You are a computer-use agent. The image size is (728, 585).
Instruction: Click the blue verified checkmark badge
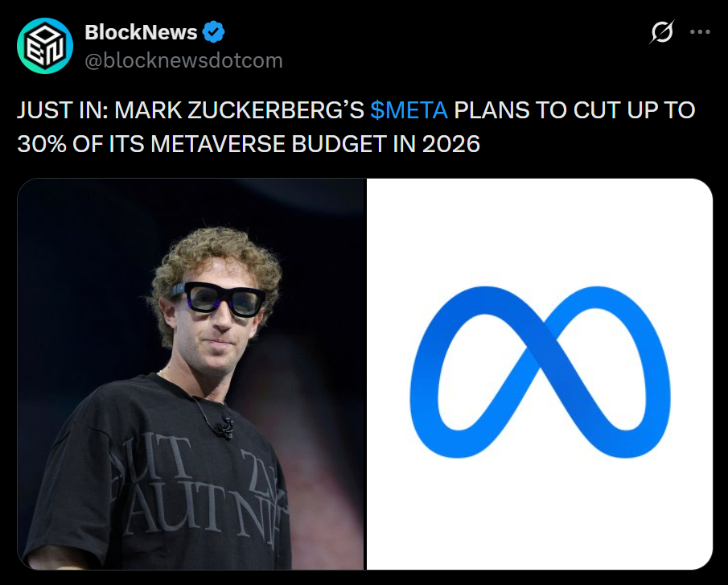coord(213,32)
